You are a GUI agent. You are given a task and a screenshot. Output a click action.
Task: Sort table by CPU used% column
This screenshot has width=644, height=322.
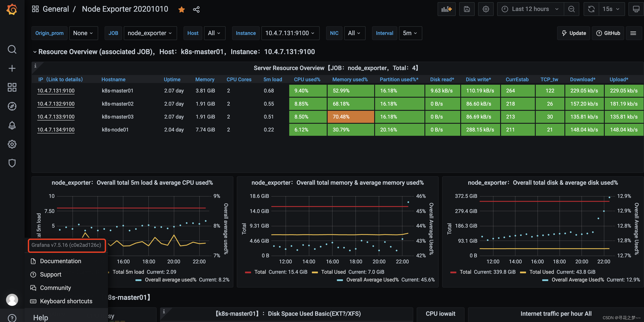click(307, 80)
